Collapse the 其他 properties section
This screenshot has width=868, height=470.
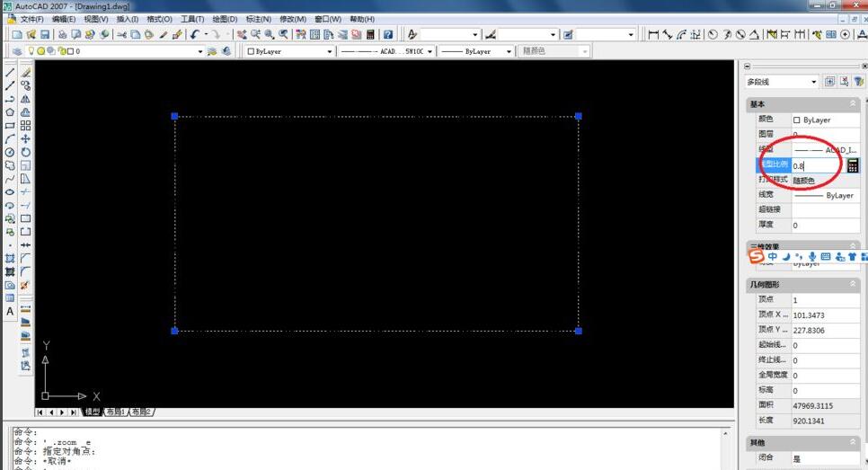tap(853, 442)
